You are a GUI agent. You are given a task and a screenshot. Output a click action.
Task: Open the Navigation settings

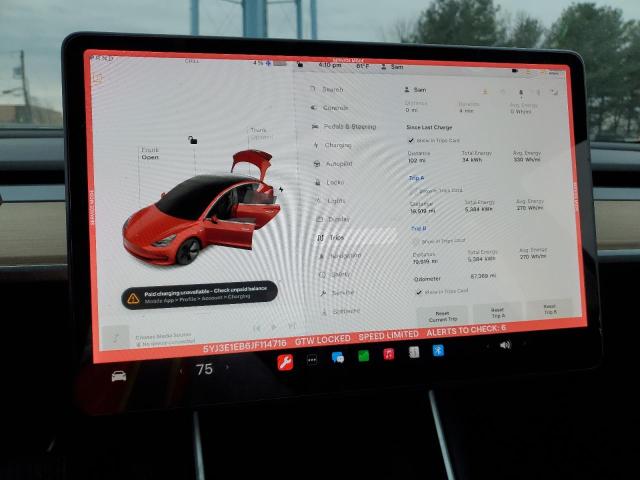click(x=340, y=256)
